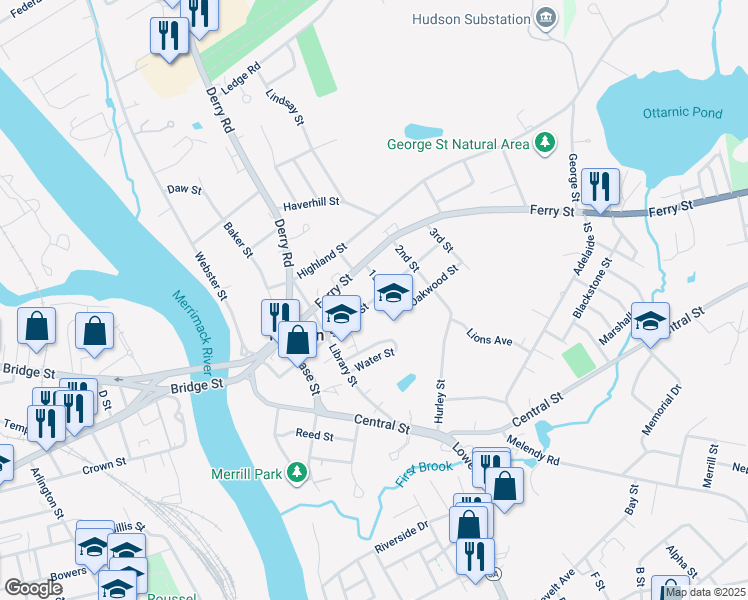748x600 pixels.
Task: Click leftmost shopping bag marker above Bridge St
Action: coord(37,329)
